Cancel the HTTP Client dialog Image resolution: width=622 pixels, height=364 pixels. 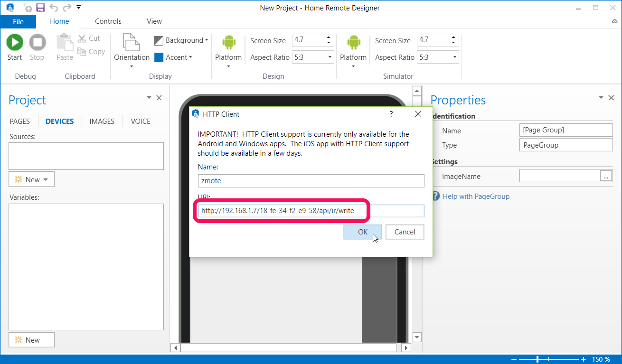click(x=405, y=232)
